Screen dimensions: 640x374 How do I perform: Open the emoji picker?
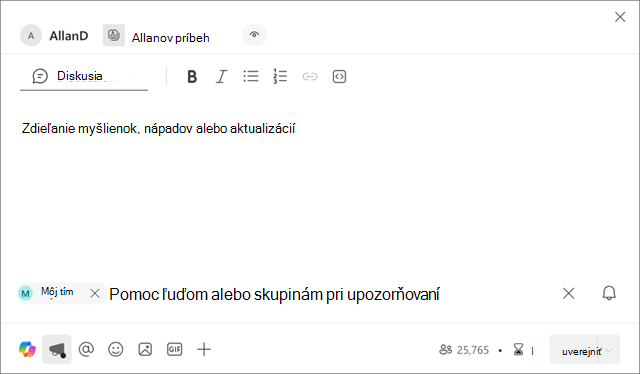116,350
